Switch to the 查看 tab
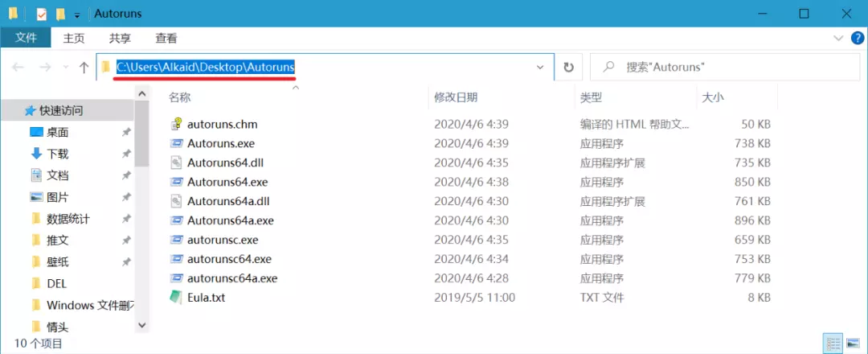The height and width of the screenshot is (354, 868). [x=166, y=39]
